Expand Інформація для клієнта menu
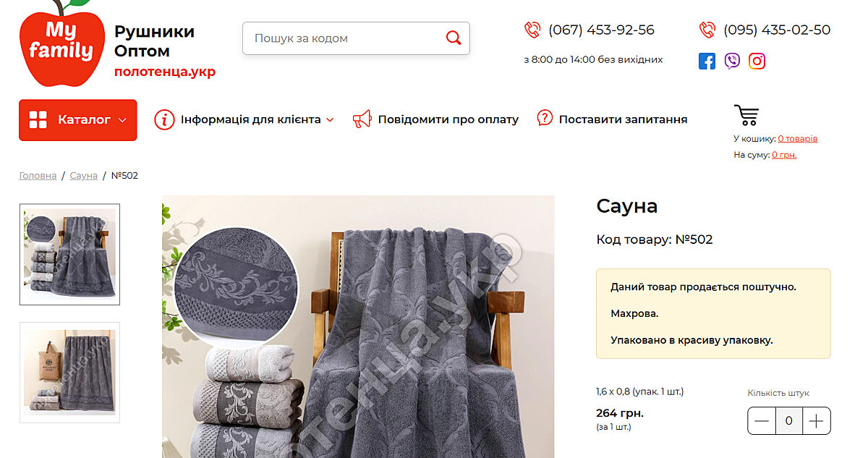Screen dimensions: 868x458 coord(244,119)
